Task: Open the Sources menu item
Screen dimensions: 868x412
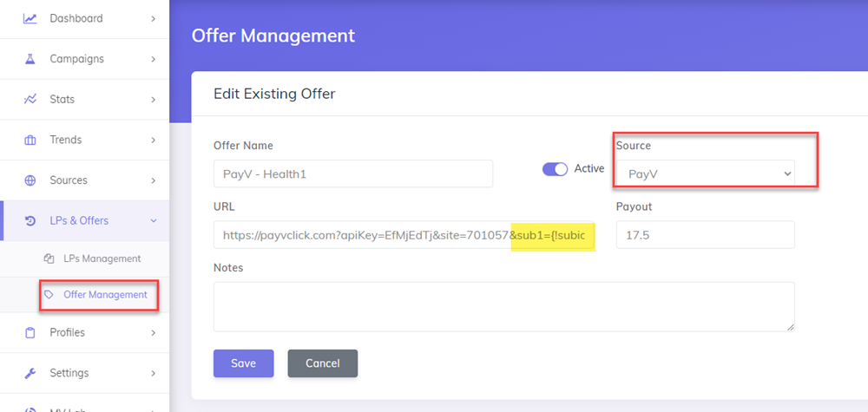Action: tap(85, 180)
